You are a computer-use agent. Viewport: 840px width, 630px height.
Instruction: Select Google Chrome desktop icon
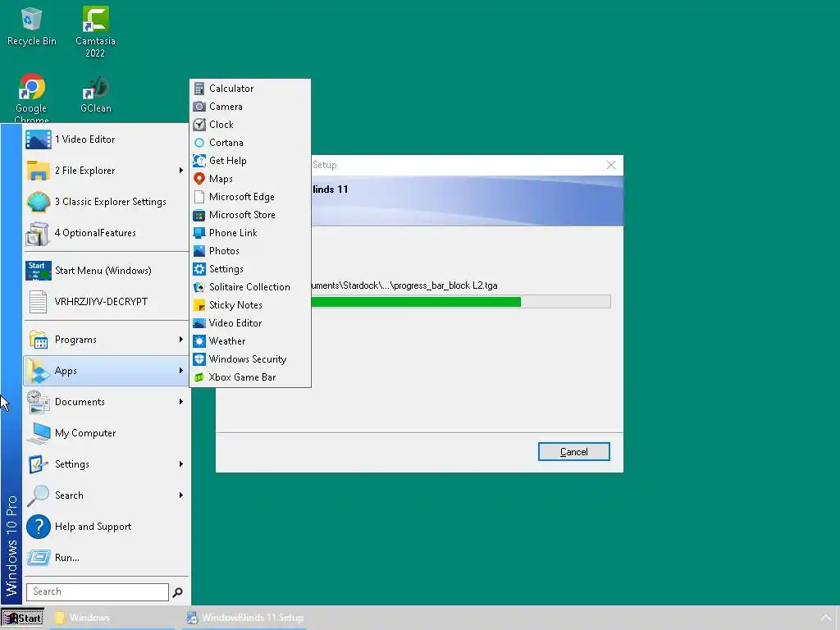(x=32, y=98)
